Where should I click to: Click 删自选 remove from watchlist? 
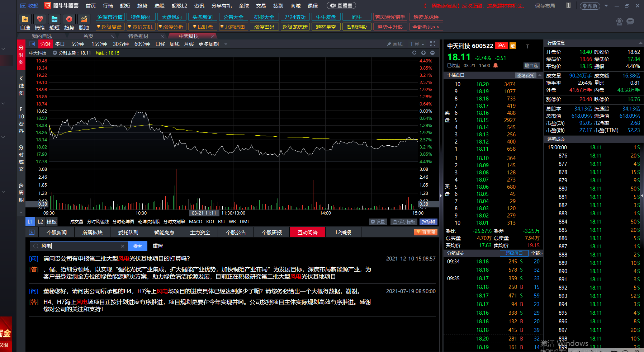531,66
